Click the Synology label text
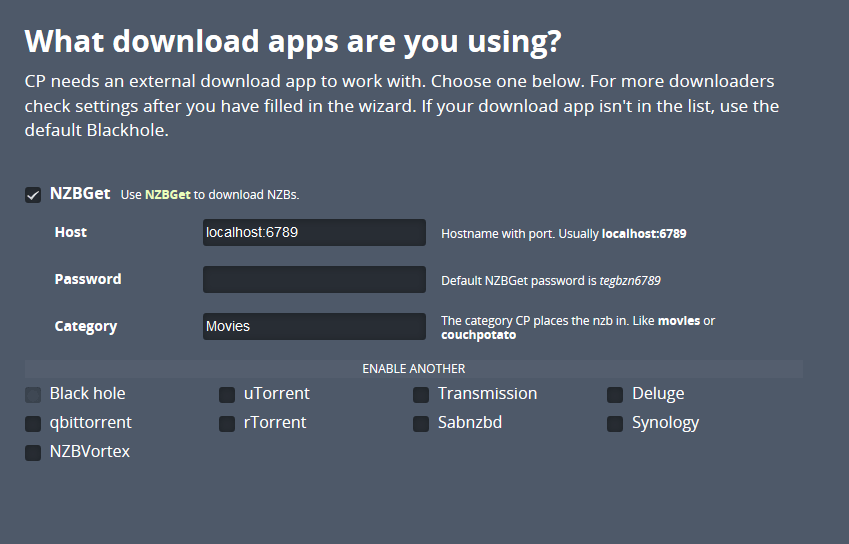This screenshot has width=849, height=544. (665, 423)
